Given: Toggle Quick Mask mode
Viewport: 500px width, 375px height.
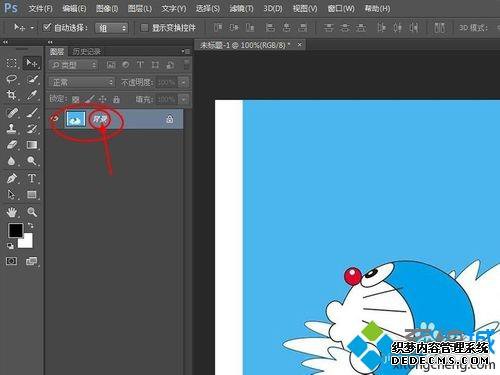Looking at the screenshot, I should (x=12, y=261).
